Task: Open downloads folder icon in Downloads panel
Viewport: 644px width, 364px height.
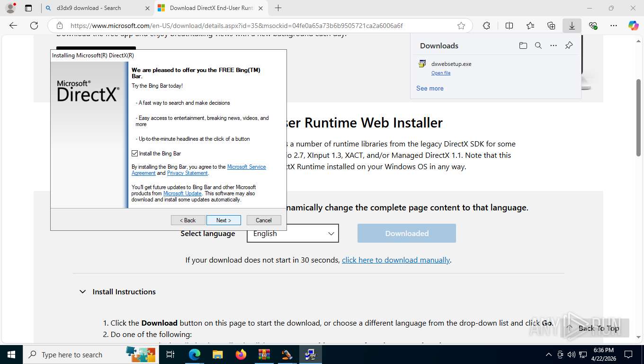Action: 523,45
